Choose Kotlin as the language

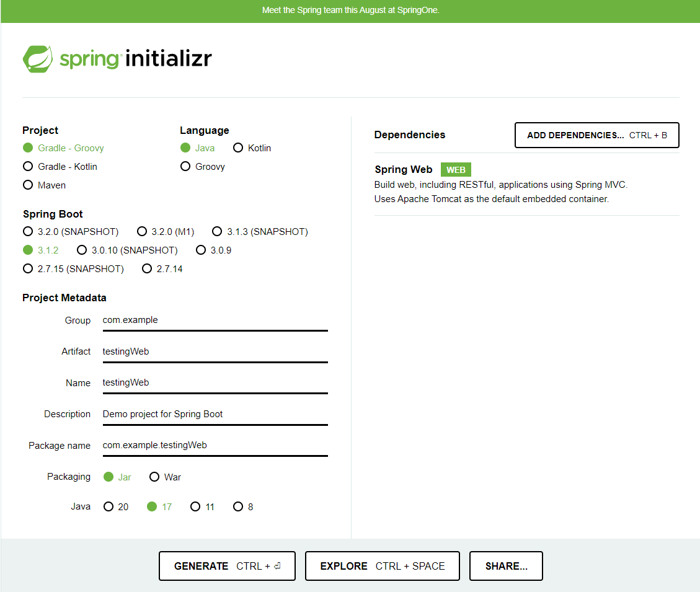tap(252, 148)
